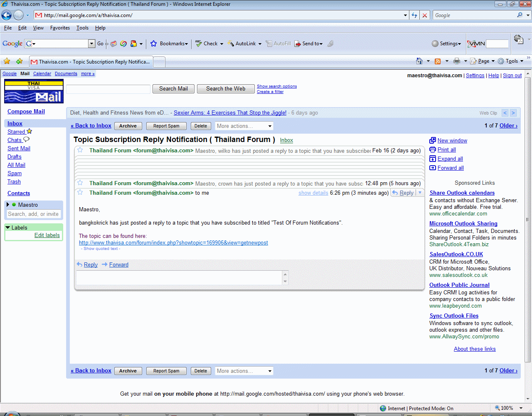Viewport: 532px width, 416px height.
Task: Click the Print icon in command bar
Action: (x=457, y=61)
